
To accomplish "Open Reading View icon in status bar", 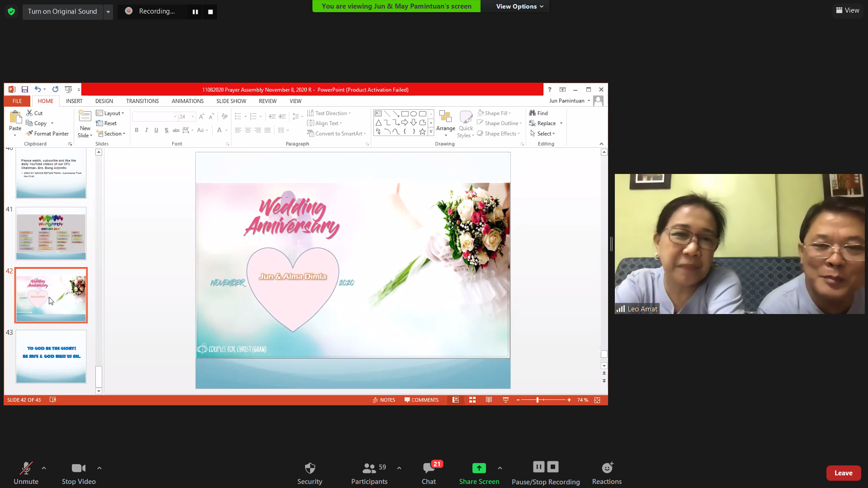I will tap(489, 400).
